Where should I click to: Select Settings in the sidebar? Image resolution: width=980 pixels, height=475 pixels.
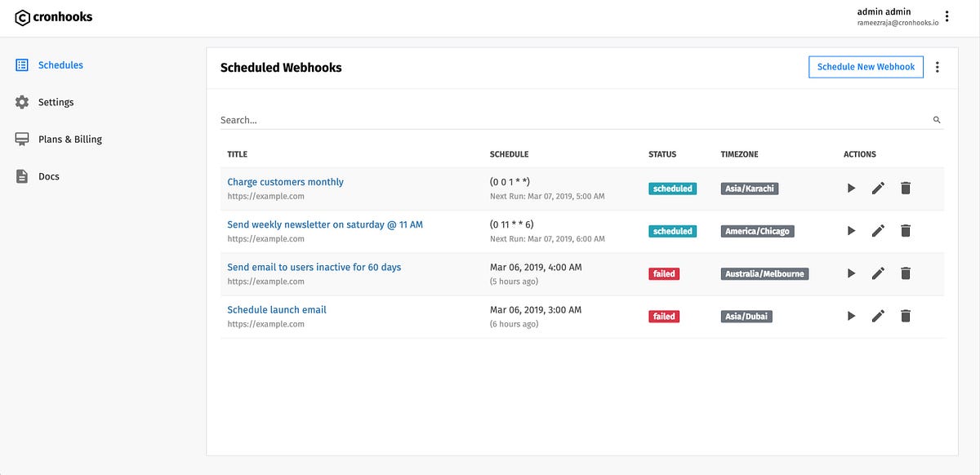click(56, 101)
